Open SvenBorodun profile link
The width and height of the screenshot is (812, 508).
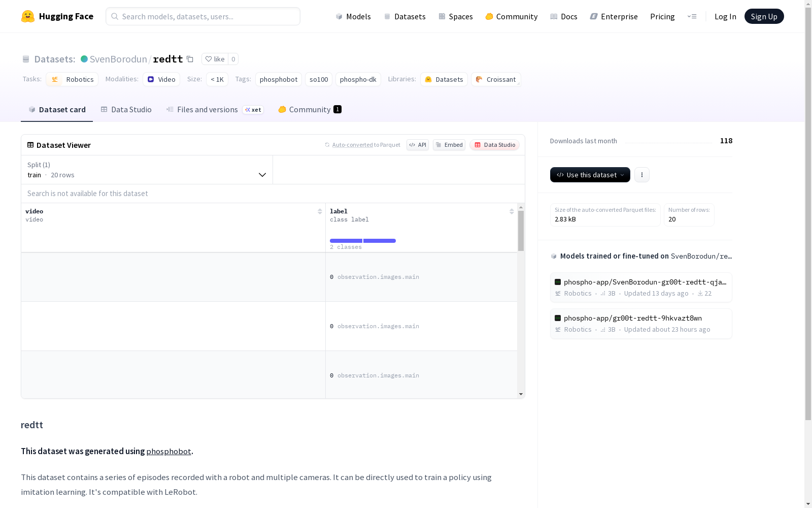pos(118,59)
